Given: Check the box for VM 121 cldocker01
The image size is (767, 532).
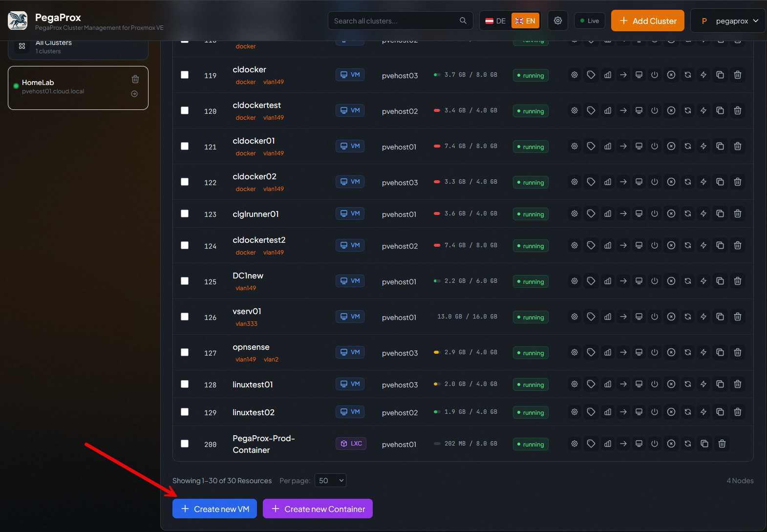Looking at the screenshot, I should (x=185, y=146).
